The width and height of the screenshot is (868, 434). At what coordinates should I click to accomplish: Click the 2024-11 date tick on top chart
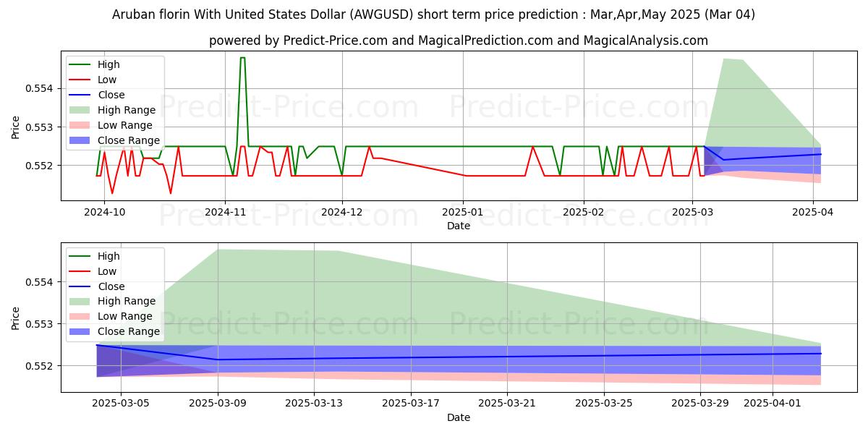pos(225,212)
